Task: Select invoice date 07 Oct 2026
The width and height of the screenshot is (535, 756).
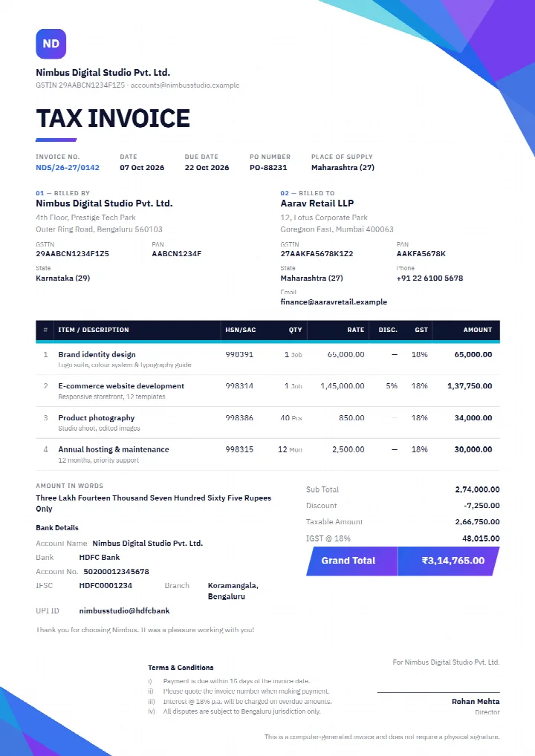Action: coord(142,168)
